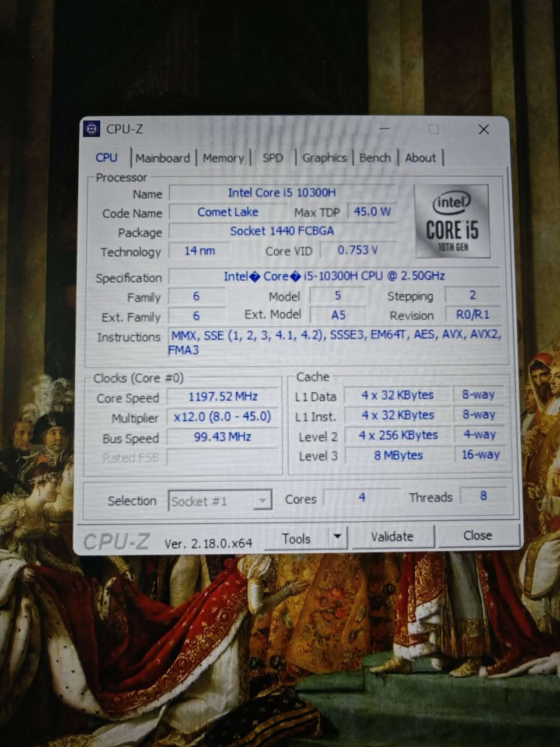
Task: Open the Graphics tab
Action: click(x=324, y=158)
